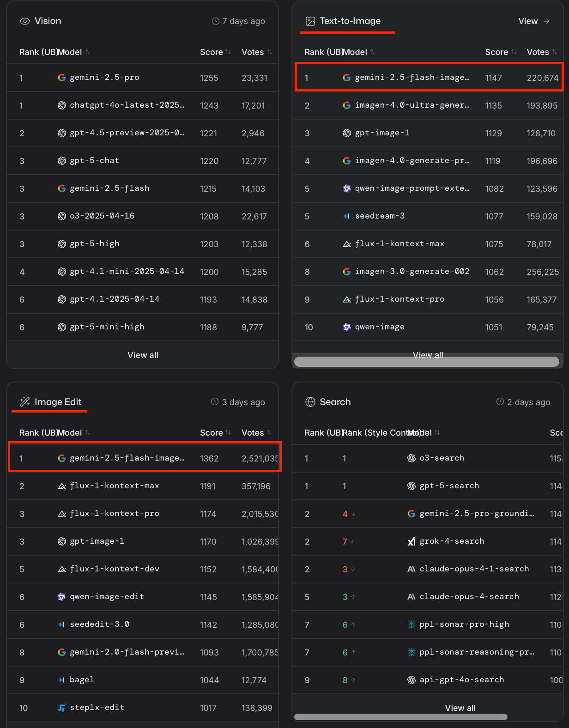
Task: Click View all under Vision leaderboard
Action: pos(143,355)
